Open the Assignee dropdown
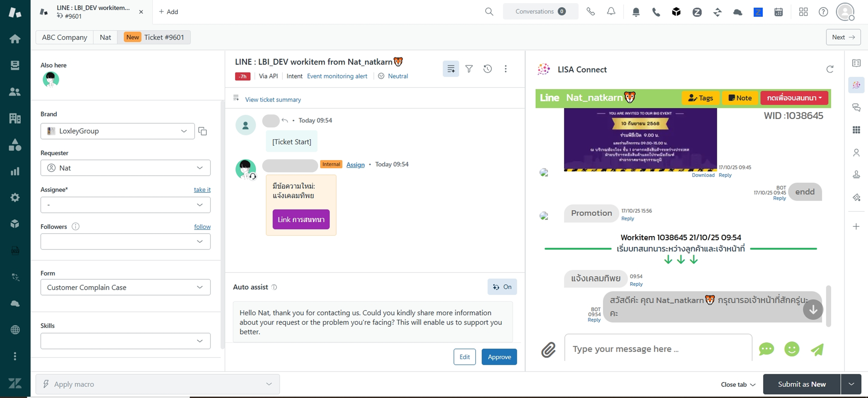 tap(125, 205)
